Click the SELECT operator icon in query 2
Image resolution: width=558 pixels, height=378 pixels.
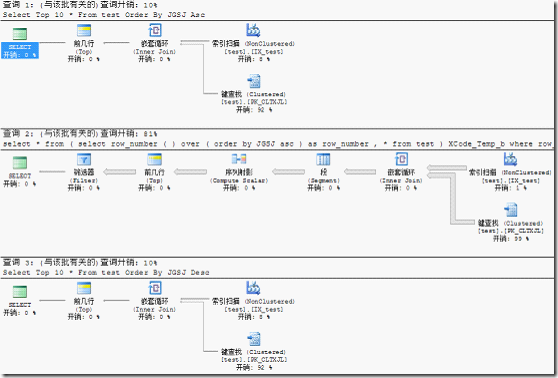tap(20, 163)
